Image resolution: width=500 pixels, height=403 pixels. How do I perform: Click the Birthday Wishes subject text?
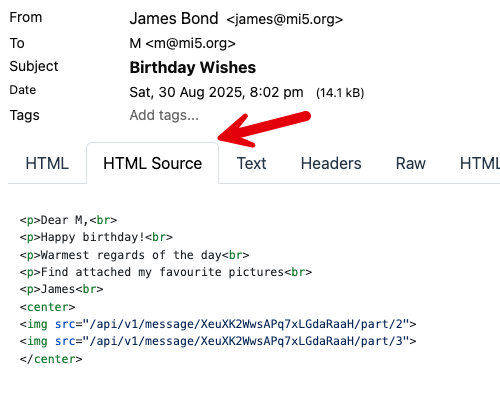pos(193,67)
